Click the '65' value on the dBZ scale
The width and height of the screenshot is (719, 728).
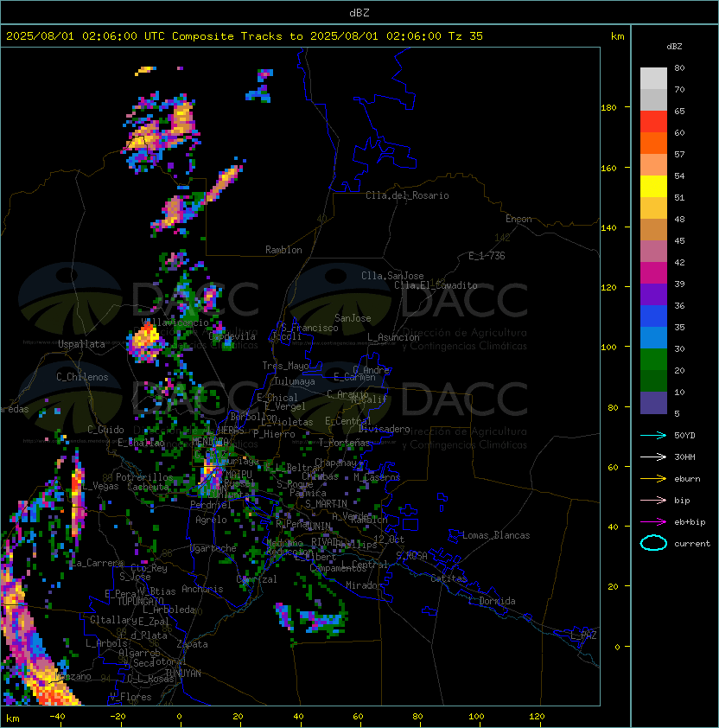point(679,111)
